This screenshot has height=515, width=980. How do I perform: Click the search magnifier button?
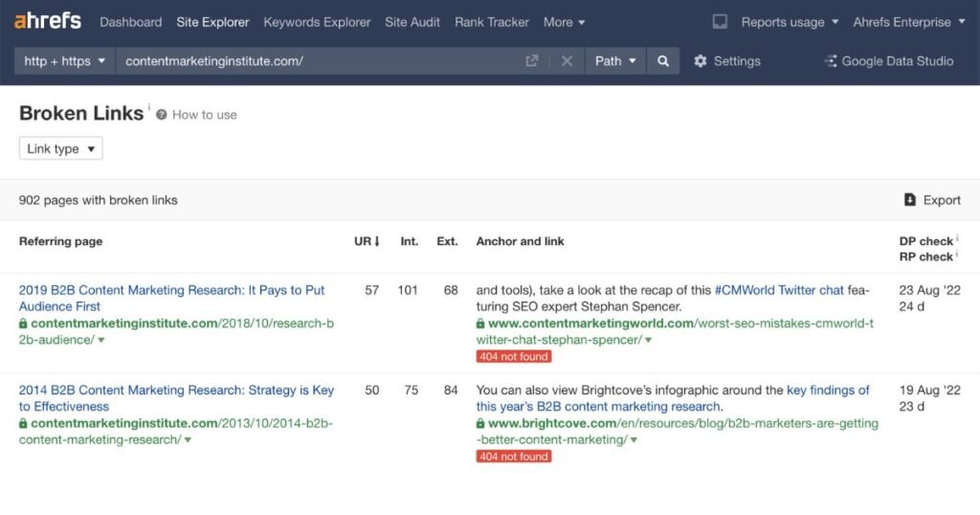663,61
